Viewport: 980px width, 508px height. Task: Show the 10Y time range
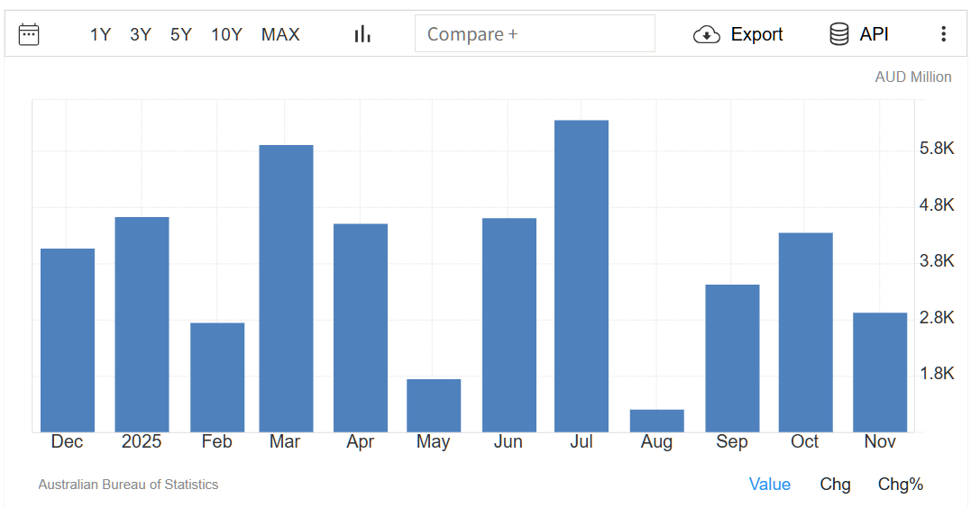tap(226, 34)
